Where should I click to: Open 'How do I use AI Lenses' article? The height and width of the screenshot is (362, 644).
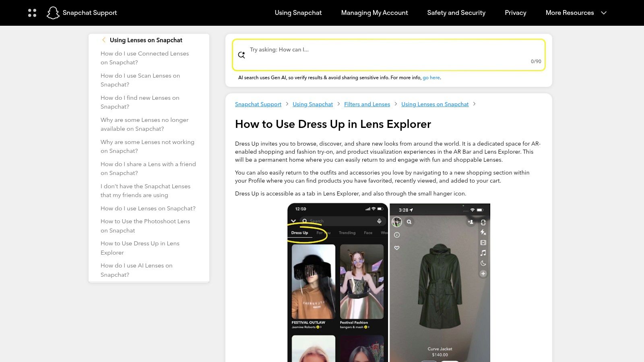point(136,270)
